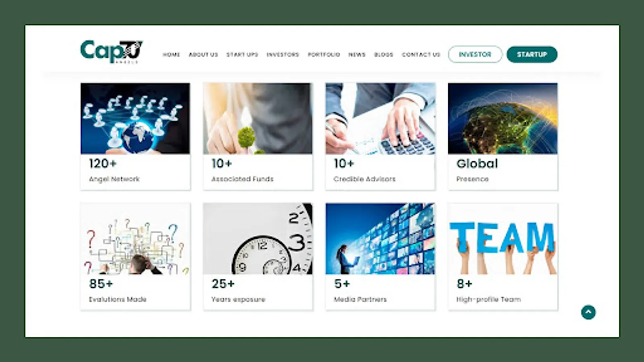Click the 85+ Evaluations Made image
The image size is (644, 362).
(x=135, y=239)
